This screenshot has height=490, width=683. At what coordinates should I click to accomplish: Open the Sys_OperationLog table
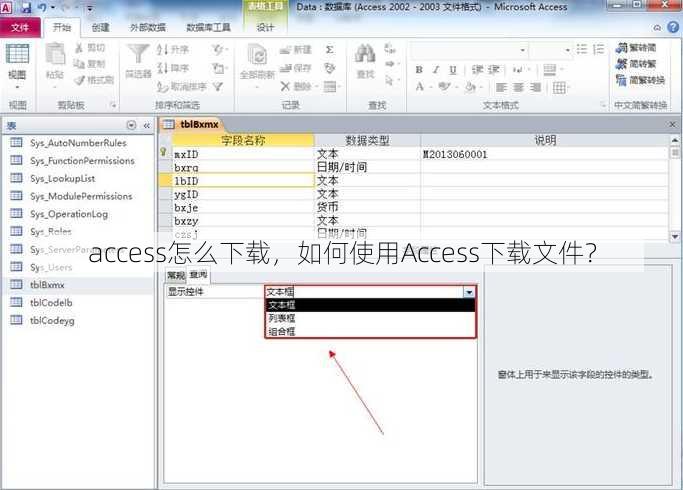tap(69, 214)
